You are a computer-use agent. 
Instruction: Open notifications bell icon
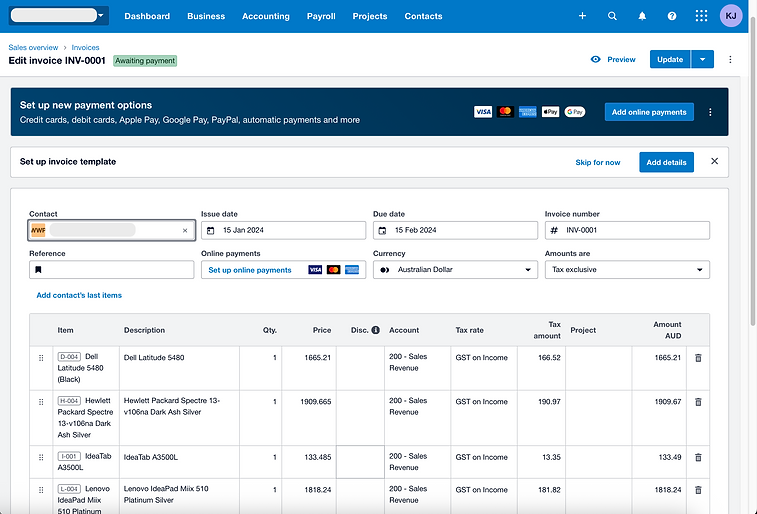pyautogui.click(x=642, y=16)
